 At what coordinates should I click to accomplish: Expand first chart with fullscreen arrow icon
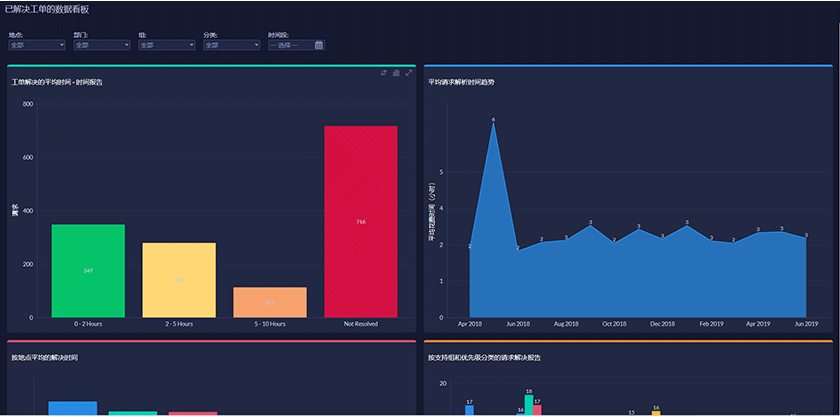(x=409, y=73)
